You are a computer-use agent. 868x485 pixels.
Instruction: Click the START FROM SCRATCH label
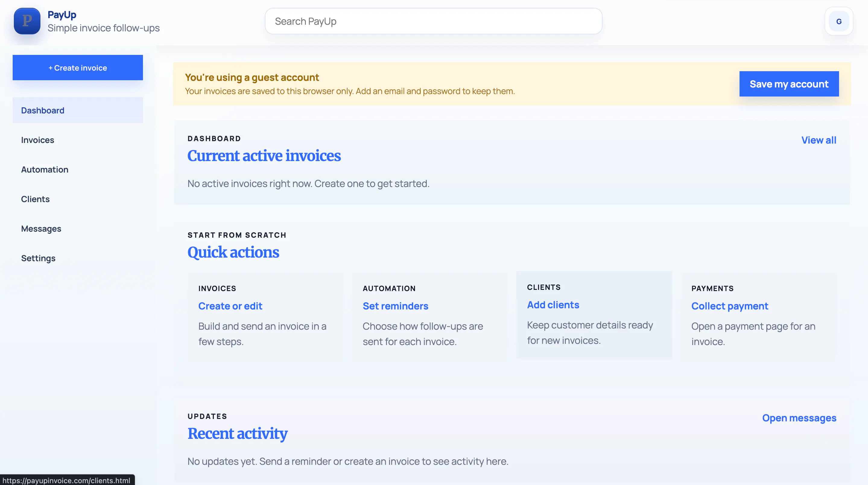point(237,235)
